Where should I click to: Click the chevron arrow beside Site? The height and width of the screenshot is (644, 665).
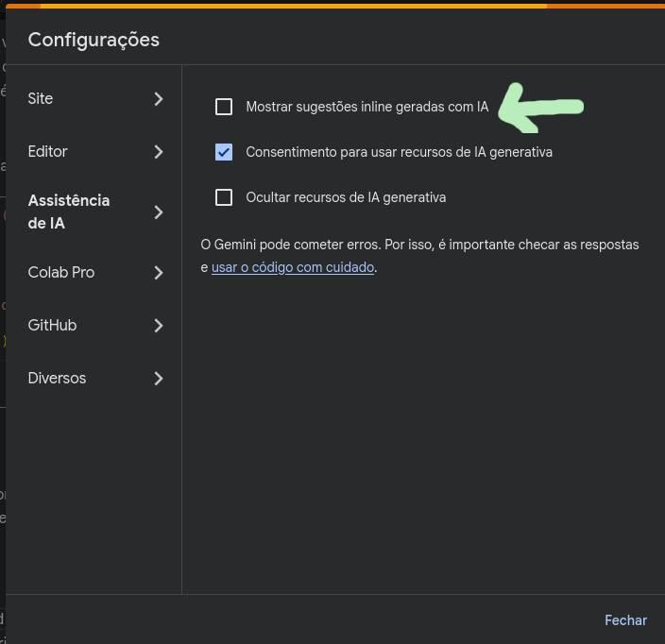point(159,99)
